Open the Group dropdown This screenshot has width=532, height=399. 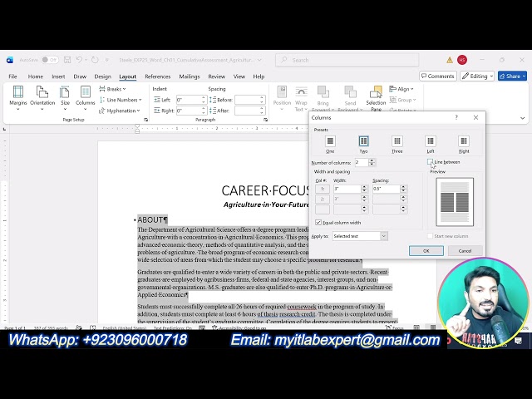point(402,100)
